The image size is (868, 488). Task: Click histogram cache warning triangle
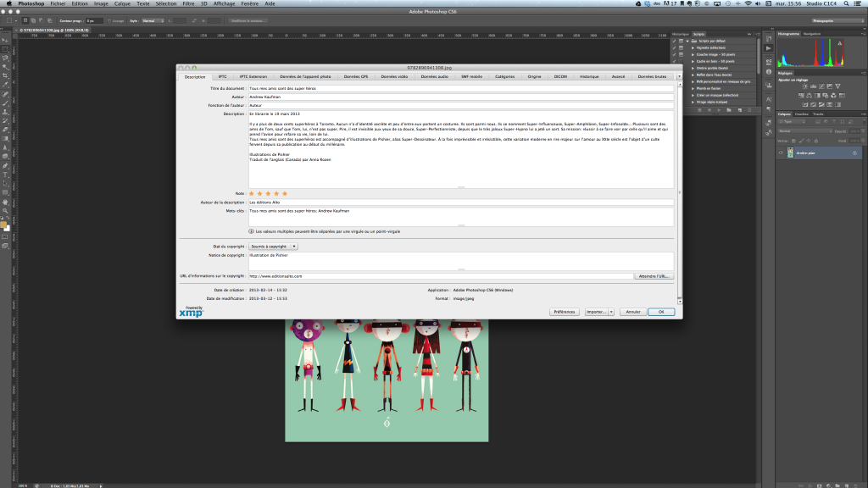coord(839,44)
